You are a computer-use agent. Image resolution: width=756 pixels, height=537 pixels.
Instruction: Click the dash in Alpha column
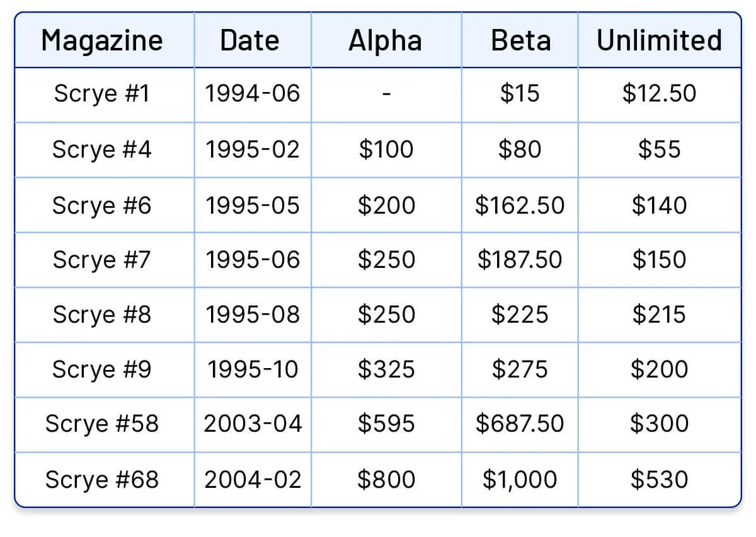click(x=386, y=94)
